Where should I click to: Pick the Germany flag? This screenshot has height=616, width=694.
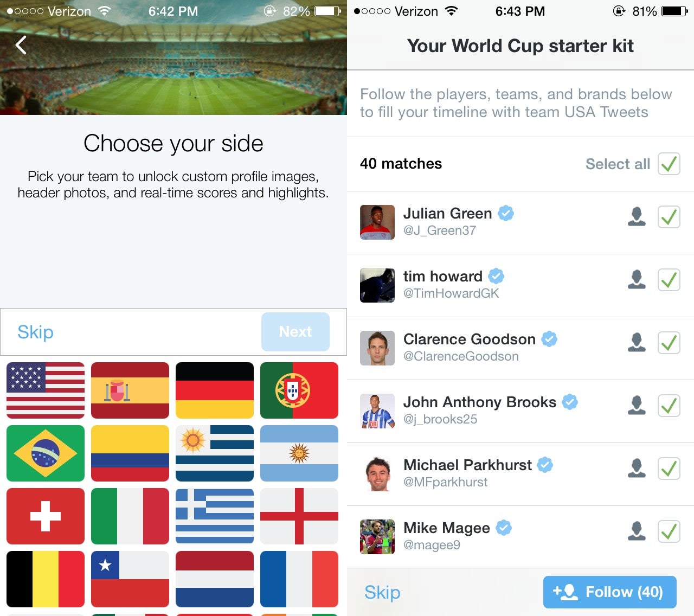pos(215,390)
